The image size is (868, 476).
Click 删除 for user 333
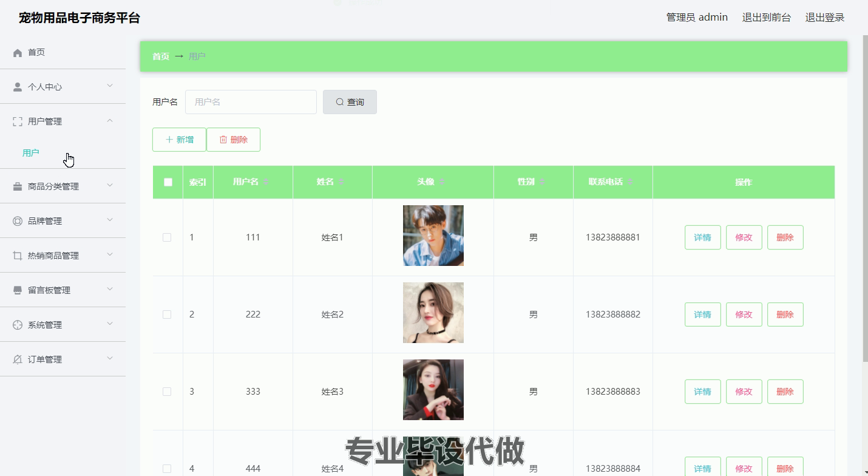point(785,392)
